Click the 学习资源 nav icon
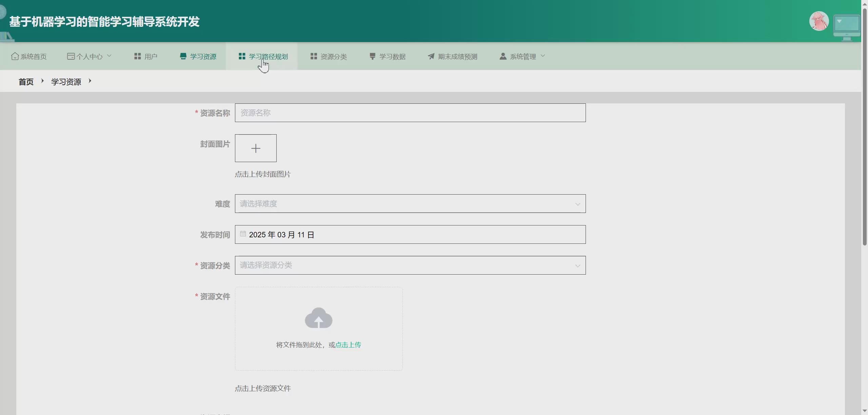 coord(183,56)
